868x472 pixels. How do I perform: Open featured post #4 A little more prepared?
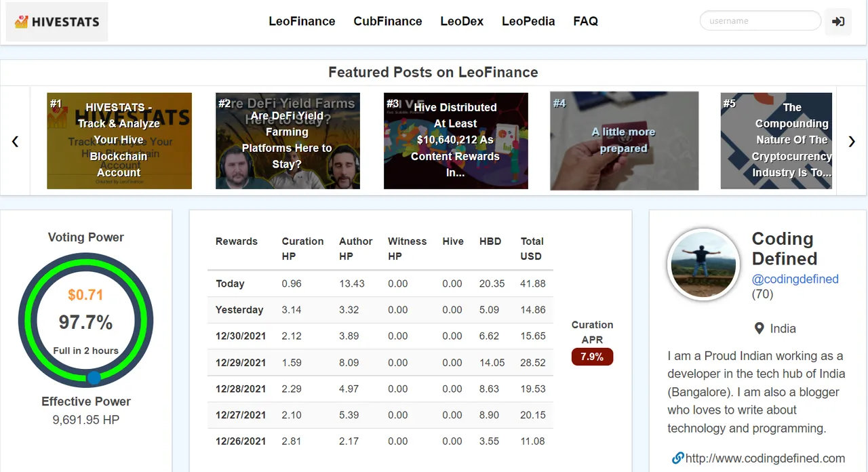click(624, 141)
